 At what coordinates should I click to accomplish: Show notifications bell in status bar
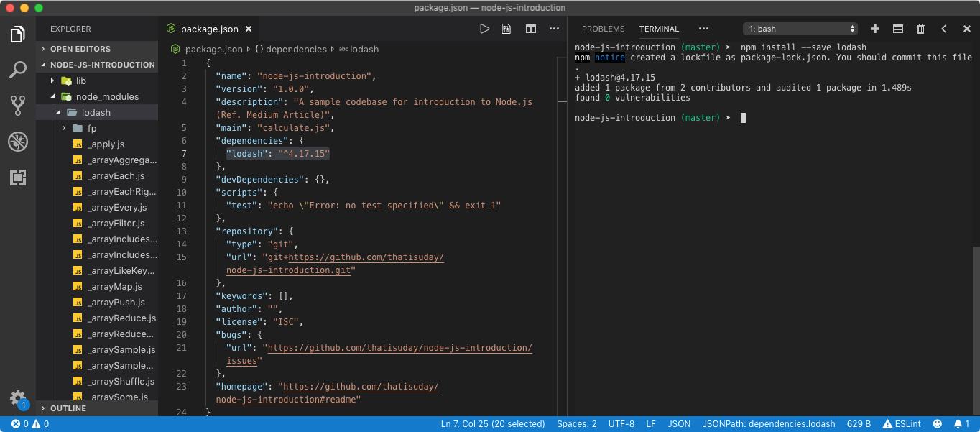click(962, 424)
